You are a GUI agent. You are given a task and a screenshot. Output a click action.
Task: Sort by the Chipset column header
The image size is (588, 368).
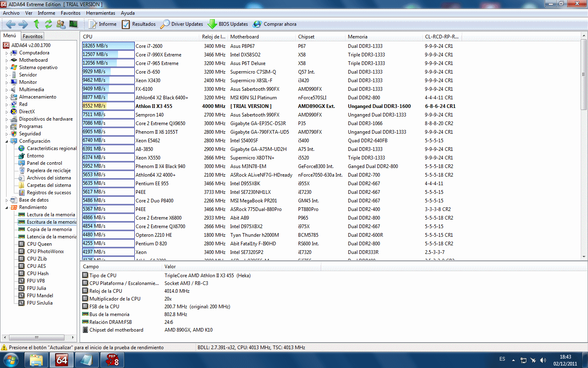click(320, 37)
